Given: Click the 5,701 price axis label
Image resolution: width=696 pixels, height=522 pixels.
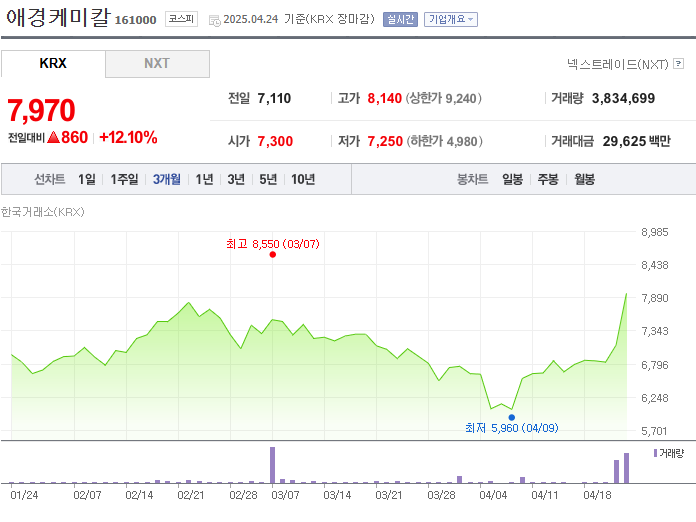Looking at the screenshot, I should [x=655, y=431].
